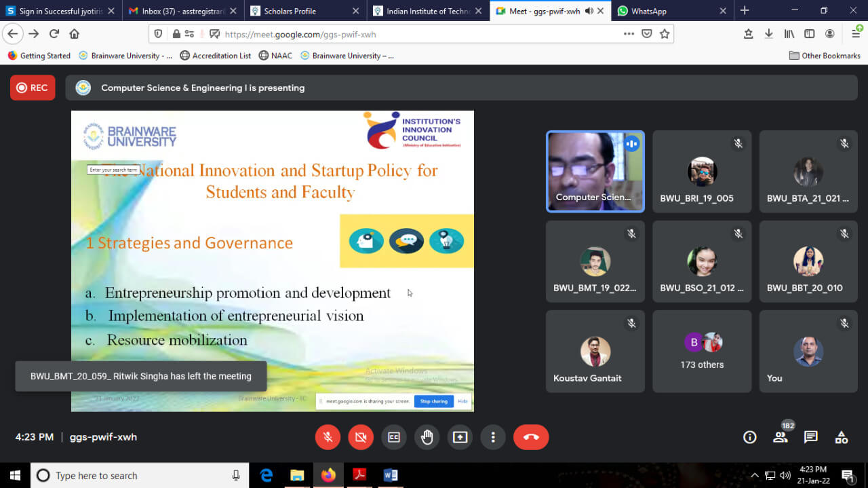Show hidden system tray icons chevron

pos(754,475)
